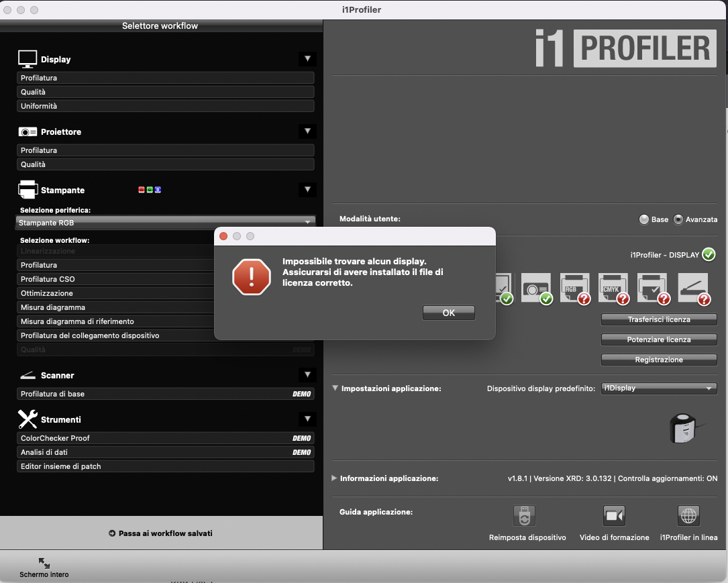This screenshot has height=583, width=728.
Task: Click the RGB printer license icon
Action: (x=575, y=288)
